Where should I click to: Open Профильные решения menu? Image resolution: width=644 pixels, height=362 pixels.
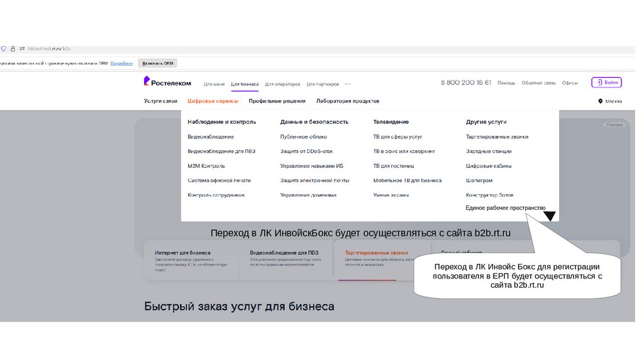pyautogui.click(x=277, y=101)
